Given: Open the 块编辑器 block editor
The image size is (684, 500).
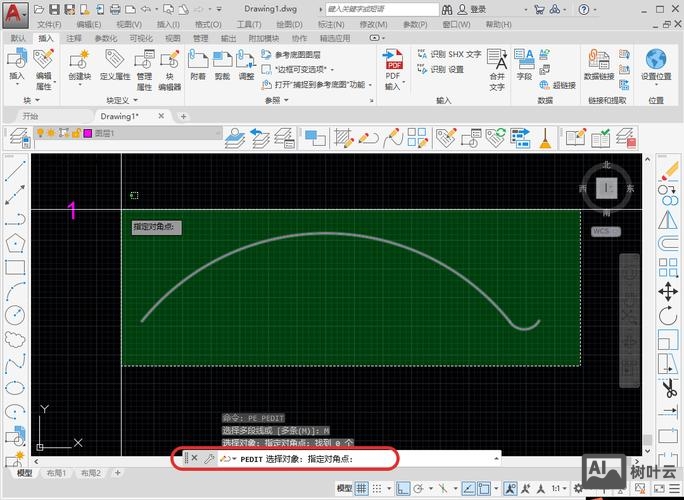Looking at the screenshot, I should (x=170, y=66).
